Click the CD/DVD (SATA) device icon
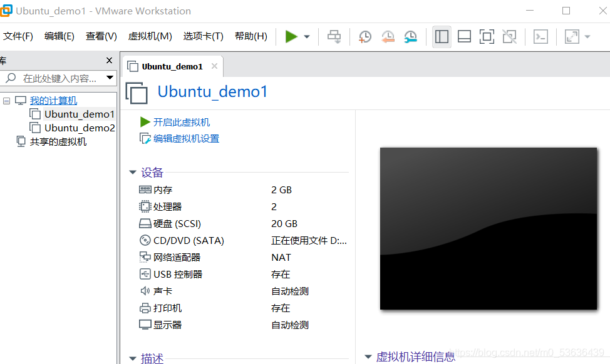This screenshot has height=364, width=610. (x=145, y=240)
